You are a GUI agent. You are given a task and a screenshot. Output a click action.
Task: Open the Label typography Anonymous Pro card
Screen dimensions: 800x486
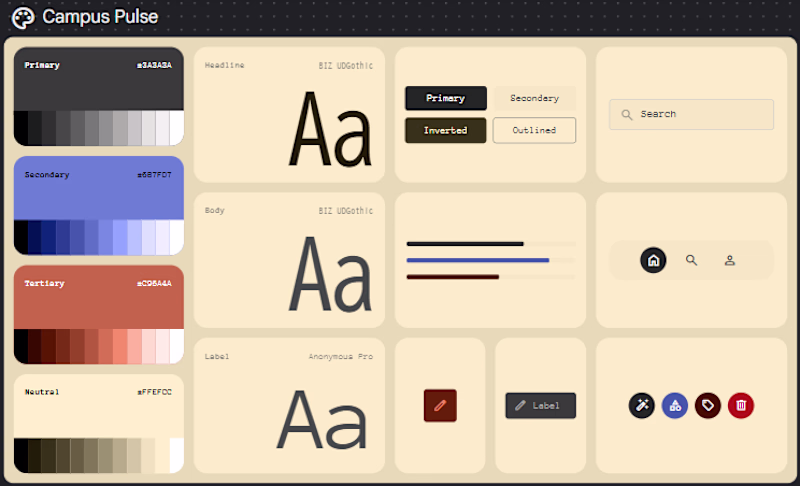coord(289,405)
